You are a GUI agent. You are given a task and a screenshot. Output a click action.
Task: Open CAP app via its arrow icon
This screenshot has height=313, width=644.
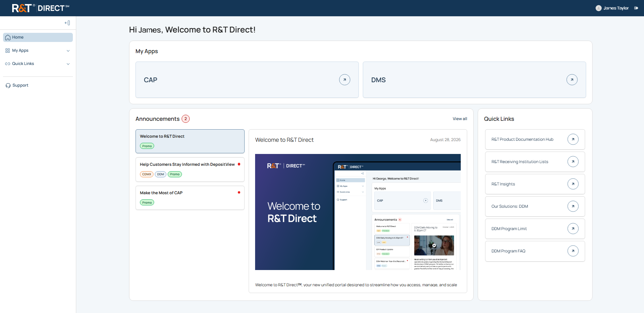coord(345,80)
